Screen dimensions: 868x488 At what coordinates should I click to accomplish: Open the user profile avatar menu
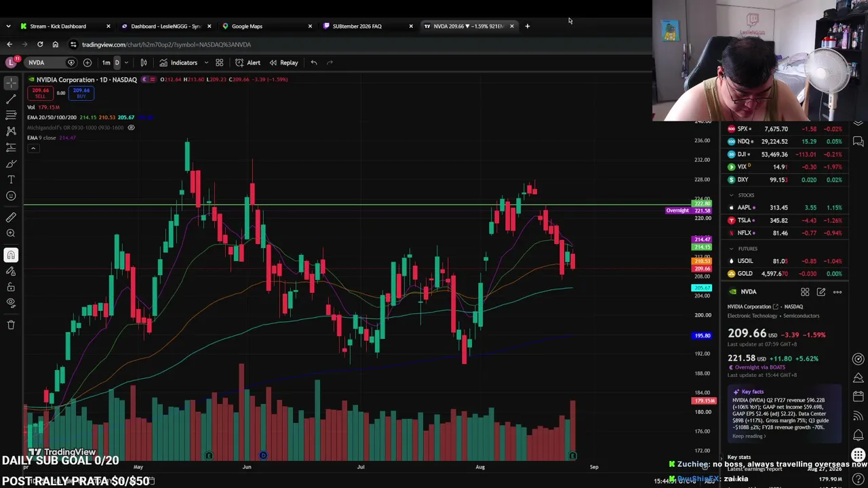11,62
